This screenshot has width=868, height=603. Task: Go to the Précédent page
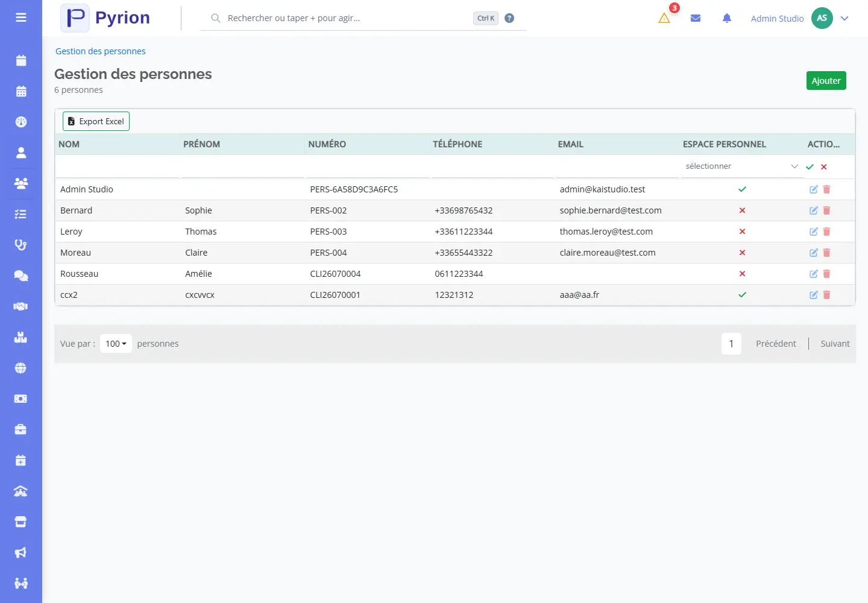776,344
